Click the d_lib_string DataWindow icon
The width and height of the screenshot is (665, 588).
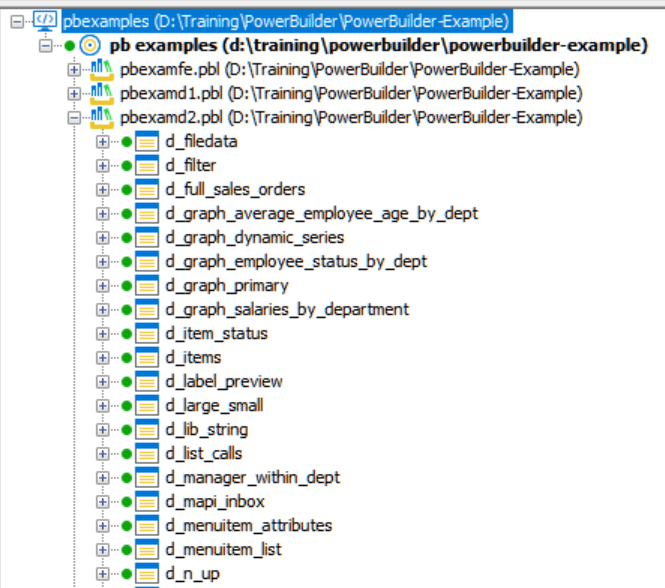[x=147, y=430]
